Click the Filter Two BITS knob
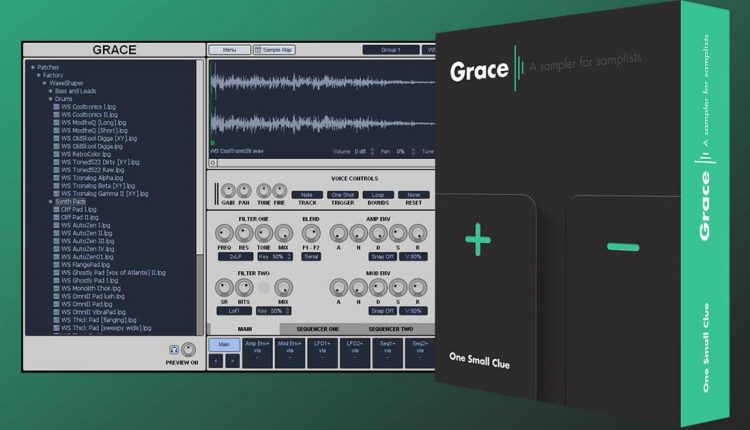 click(x=244, y=287)
